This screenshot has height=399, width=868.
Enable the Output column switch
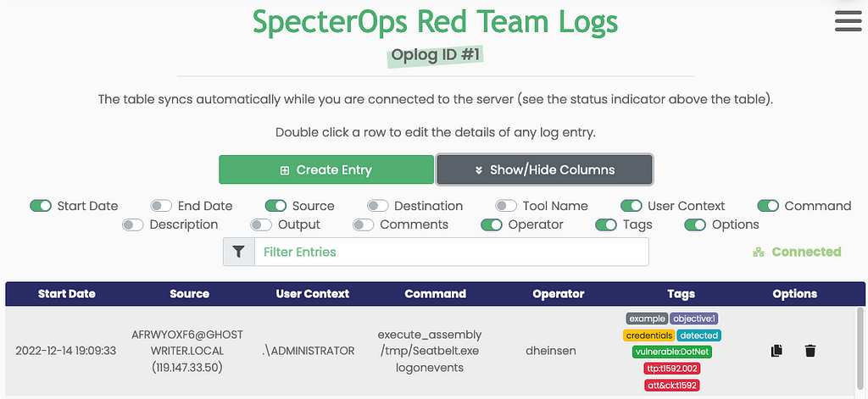click(261, 224)
